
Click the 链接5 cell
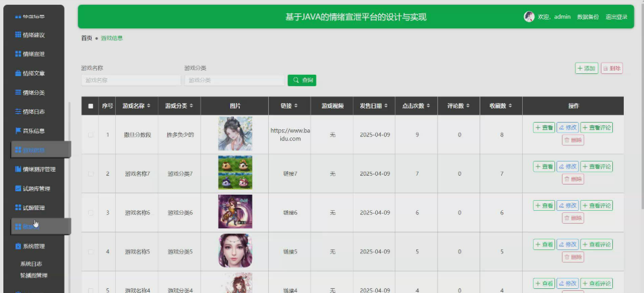point(290,252)
